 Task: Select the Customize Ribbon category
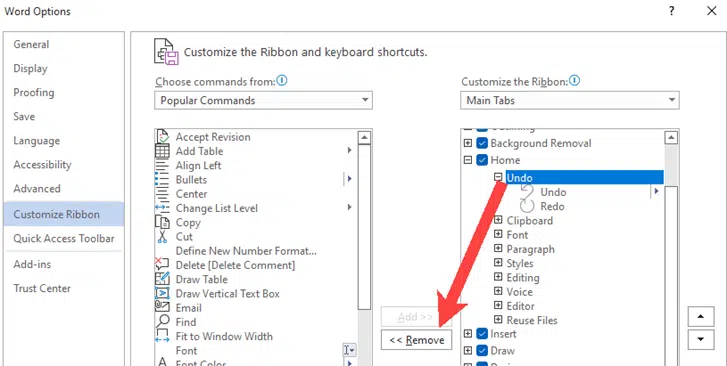64,214
